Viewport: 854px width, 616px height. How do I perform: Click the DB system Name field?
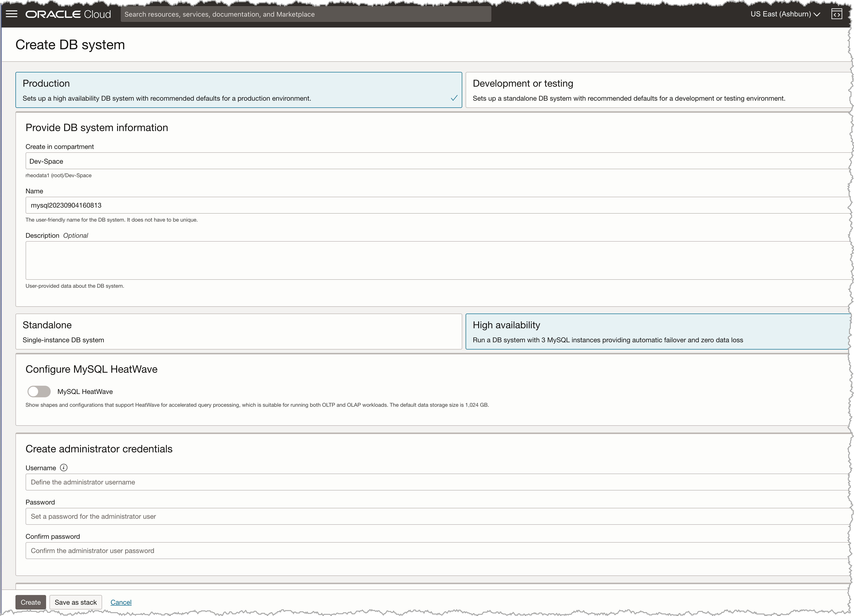click(x=437, y=205)
